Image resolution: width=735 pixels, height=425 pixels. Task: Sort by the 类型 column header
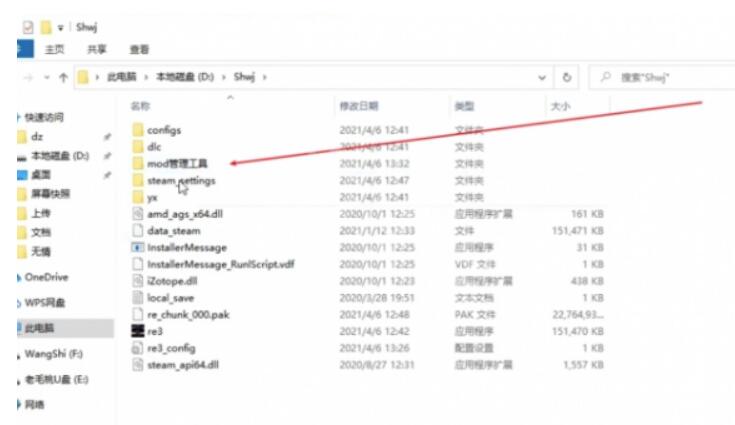coord(464,106)
